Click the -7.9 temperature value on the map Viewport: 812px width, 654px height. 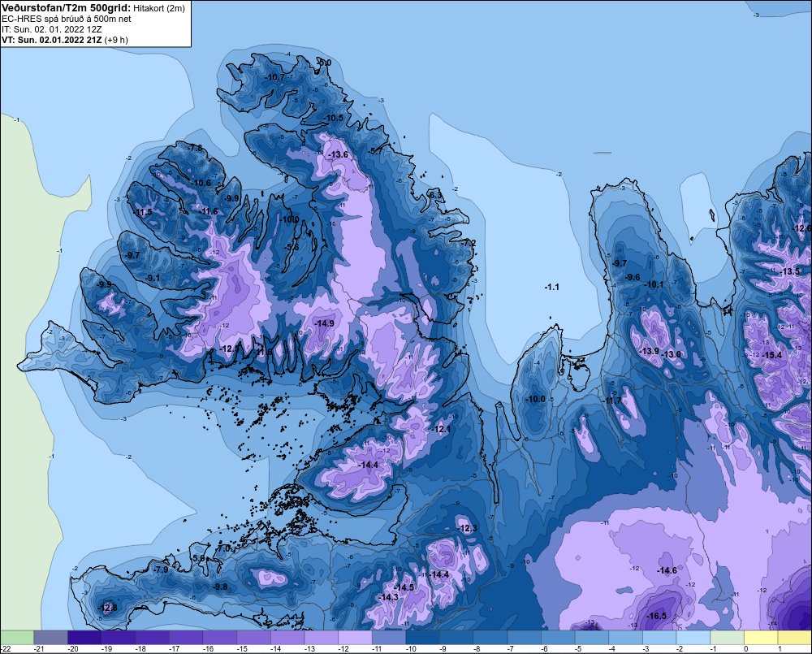[x=161, y=570]
